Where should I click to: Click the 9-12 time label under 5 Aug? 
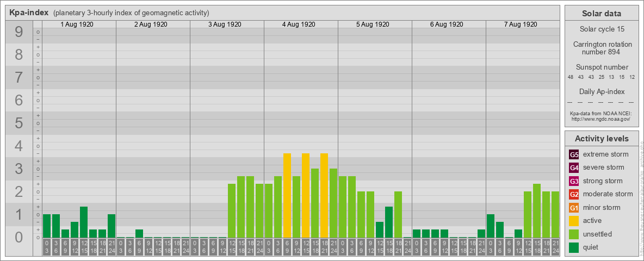370,247
